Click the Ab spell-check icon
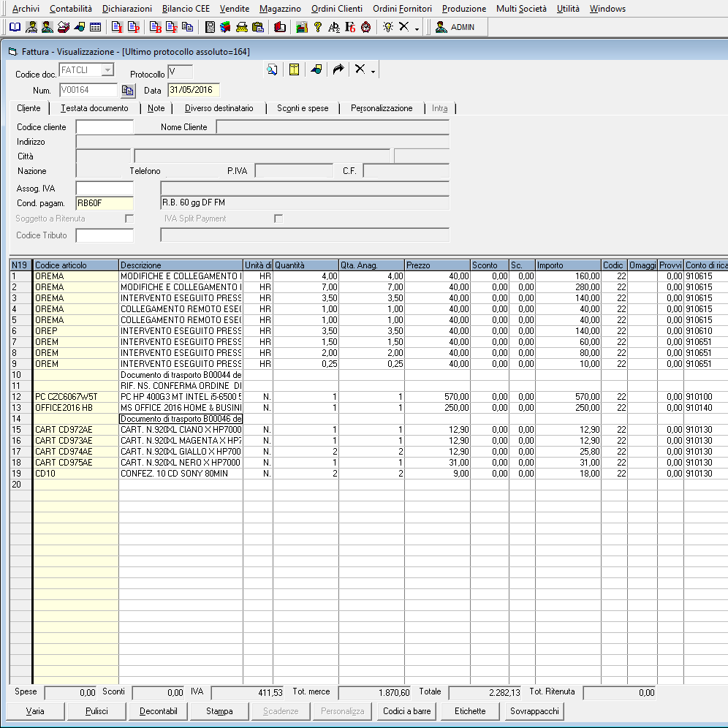 [334, 27]
